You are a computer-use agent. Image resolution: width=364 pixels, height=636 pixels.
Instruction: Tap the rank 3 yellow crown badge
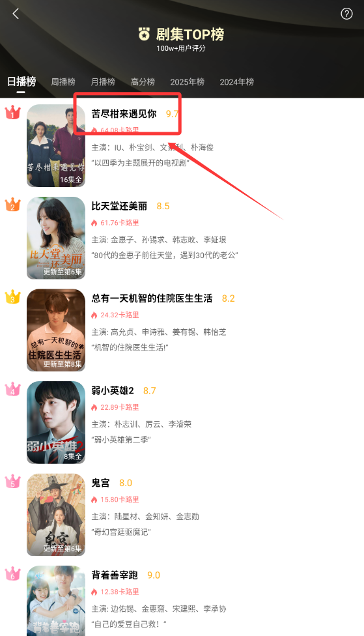pos(12,297)
